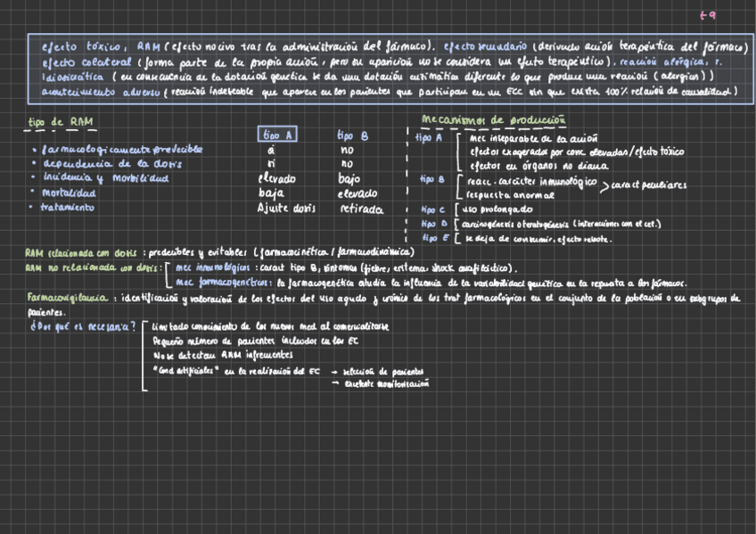Viewport: 756px width, 534px height.
Task: Click "retirada" in the tipo B column
Action: (x=361, y=209)
